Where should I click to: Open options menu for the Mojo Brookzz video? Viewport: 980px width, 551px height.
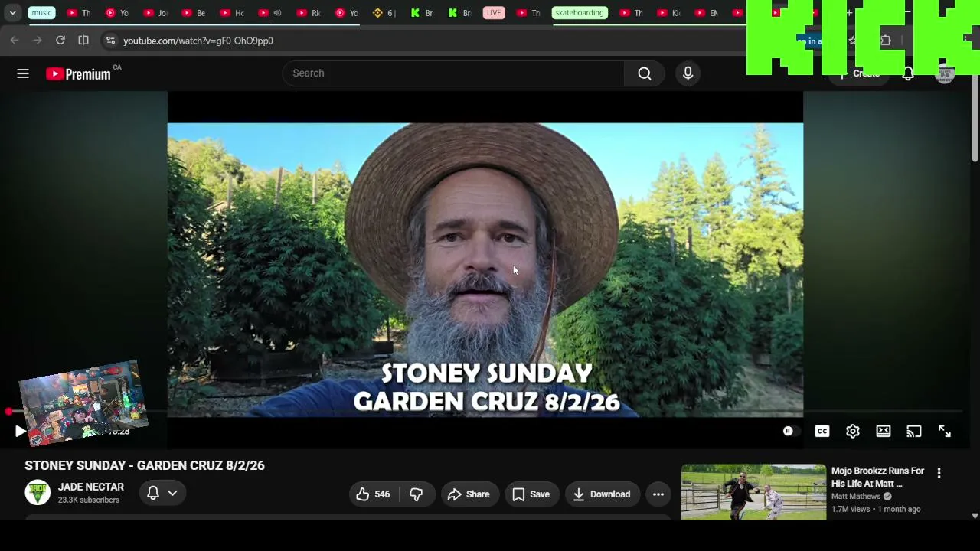(939, 474)
